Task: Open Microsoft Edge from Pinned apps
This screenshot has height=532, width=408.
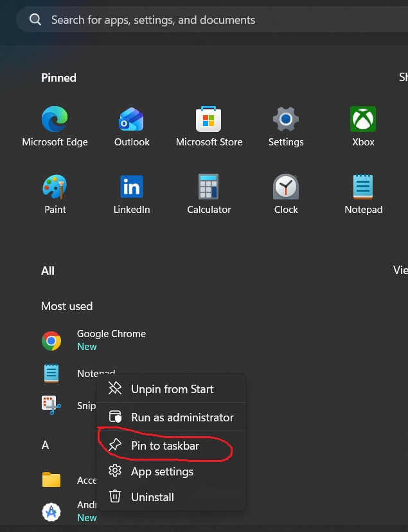Action: pos(55,126)
